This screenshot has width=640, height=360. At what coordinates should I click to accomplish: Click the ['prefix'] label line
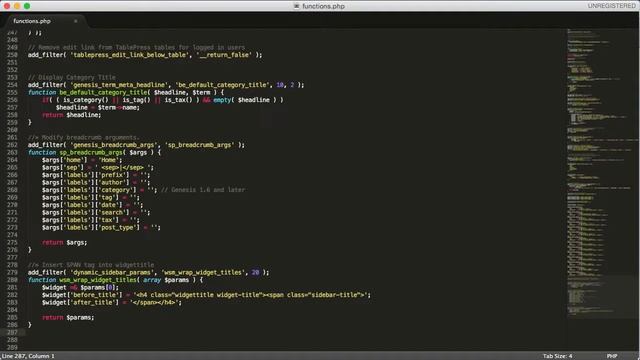pos(96,175)
